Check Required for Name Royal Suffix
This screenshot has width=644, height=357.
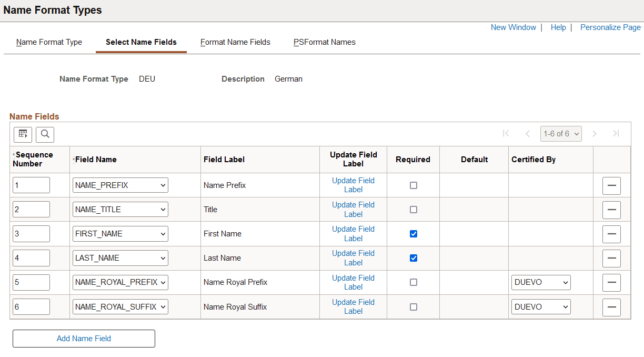pos(414,307)
